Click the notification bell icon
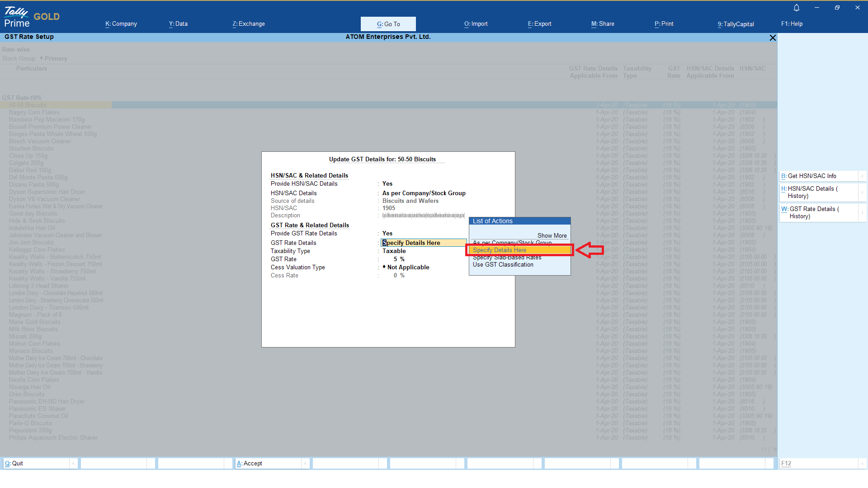Viewport: 868px width, 488px height. coord(797,8)
